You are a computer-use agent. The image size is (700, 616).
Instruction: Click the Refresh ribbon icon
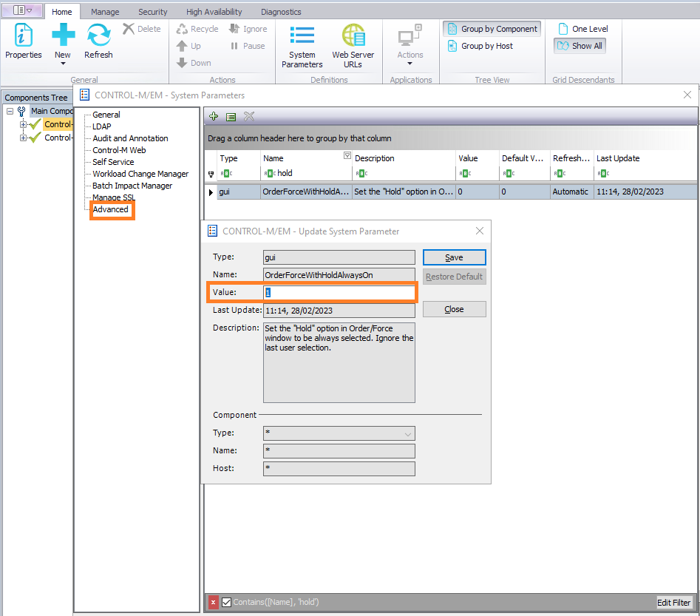click(x=98, y=41)
